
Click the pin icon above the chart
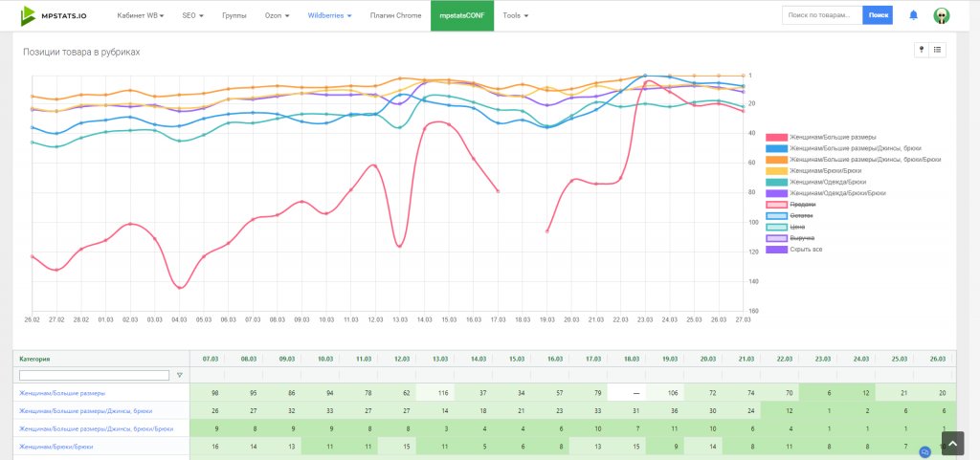click(x=923, y=50)
